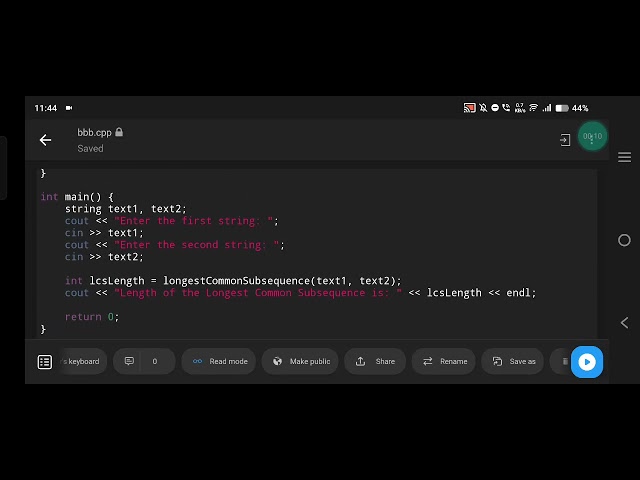Tap the green 00:10 recording timer bubble
Screen dimensions: 640x480
click(x=592, y=136)
